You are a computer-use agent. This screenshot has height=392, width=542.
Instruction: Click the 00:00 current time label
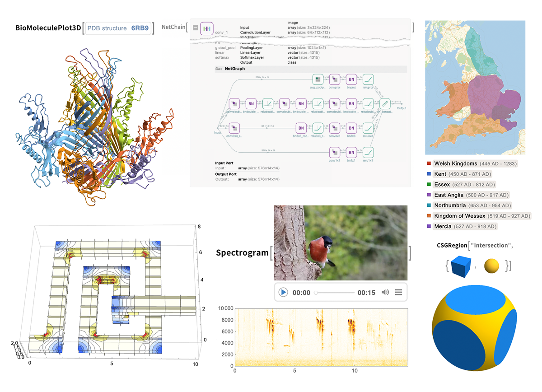click(x=301, y=292)
